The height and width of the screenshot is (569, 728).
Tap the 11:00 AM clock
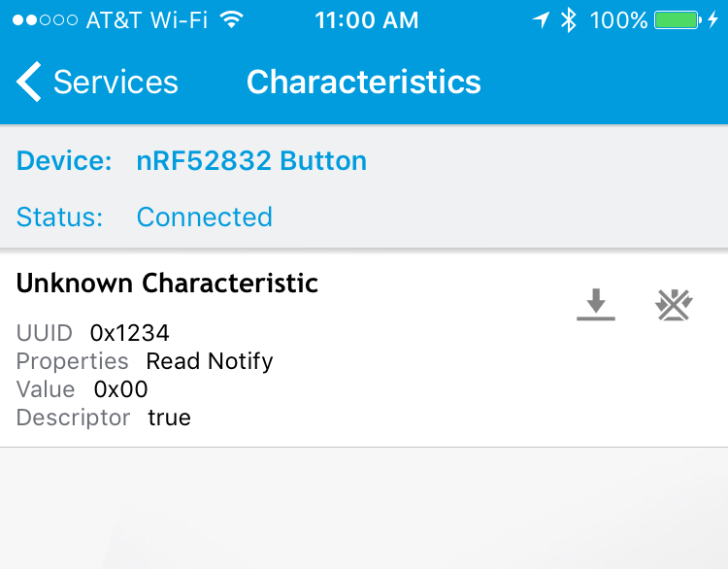tap(367, 20)
